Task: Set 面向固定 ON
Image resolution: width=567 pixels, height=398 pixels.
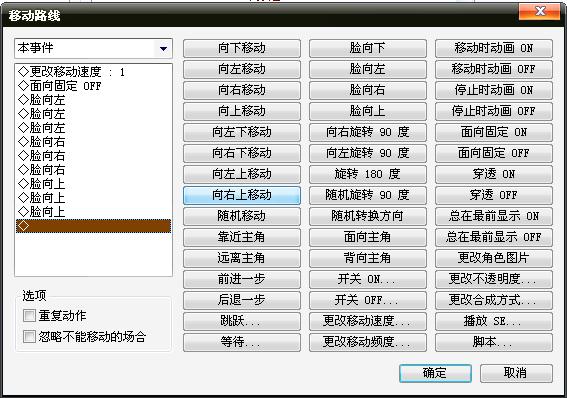Action: tap(494, 132)
